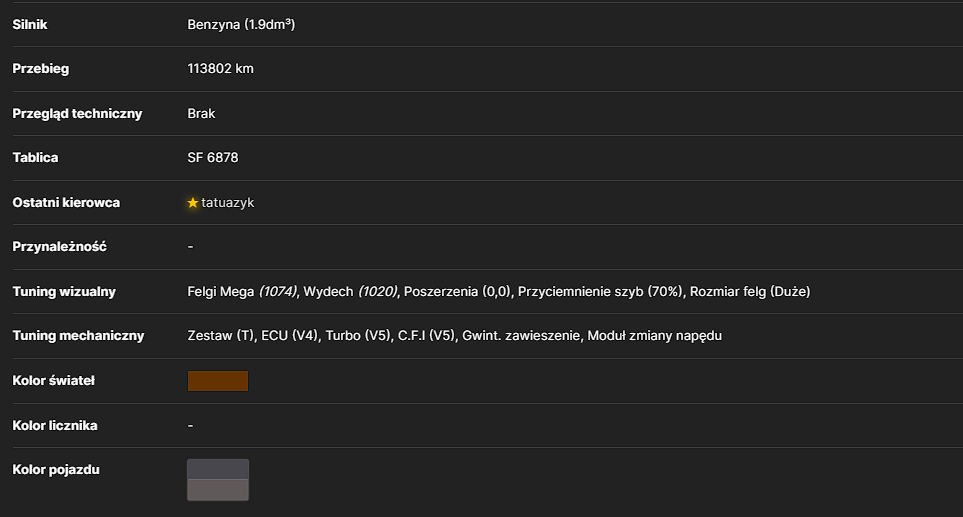Click the Rozmiar felg (Duże) text
Viewport: 963px width, 517px height.
[750, 292]
